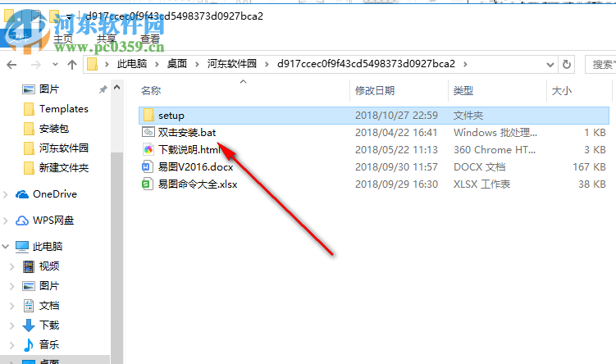The image size is (616, 364).
Task: Click the pin icon beside 图片
Action: coord(103,90)
